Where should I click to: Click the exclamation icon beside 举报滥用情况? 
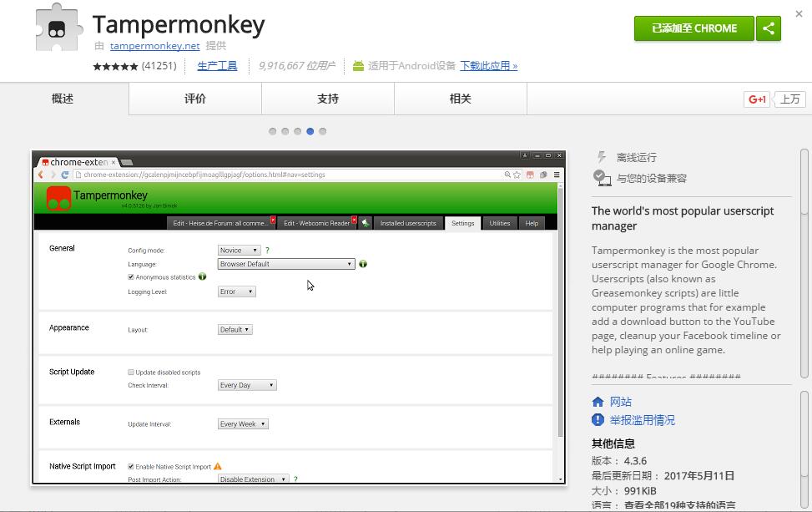click(x=598, y=420)
